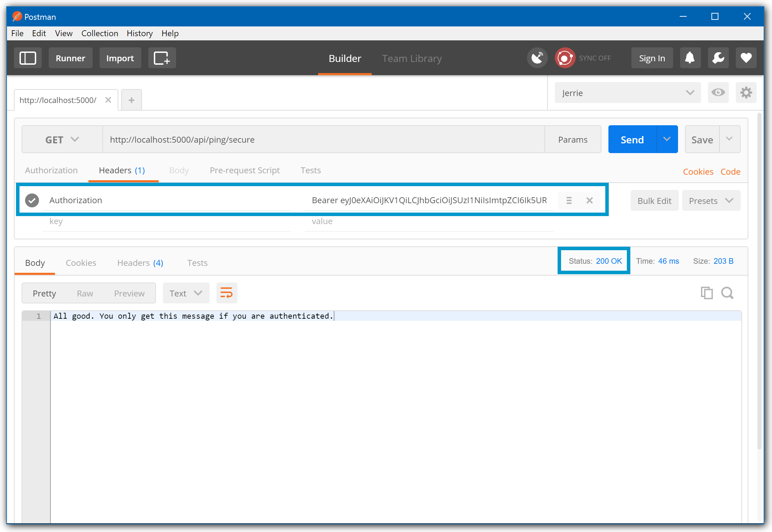Viewport: 772px width, 532px height.
Task: Switch to the Builder tab
Action: click(345, 58)
